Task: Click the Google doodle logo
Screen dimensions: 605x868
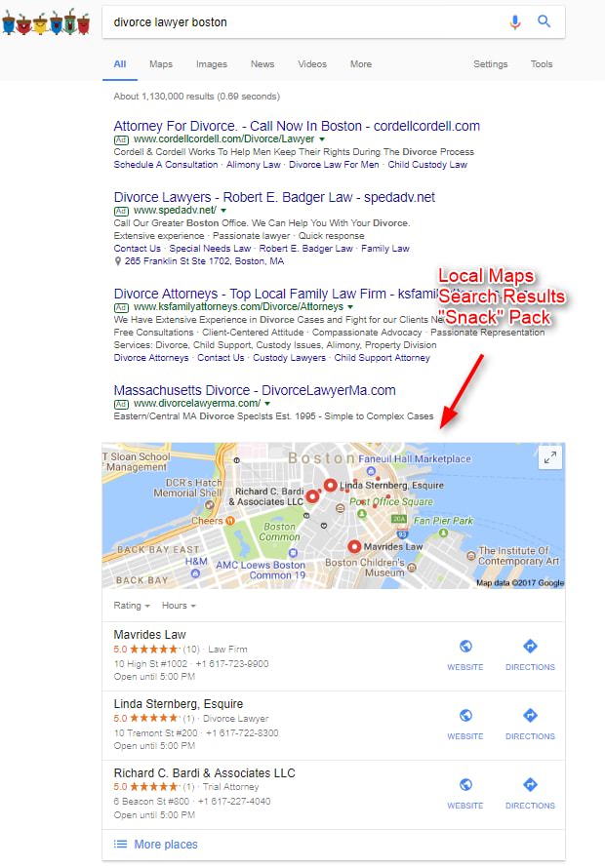Action: 46,22
